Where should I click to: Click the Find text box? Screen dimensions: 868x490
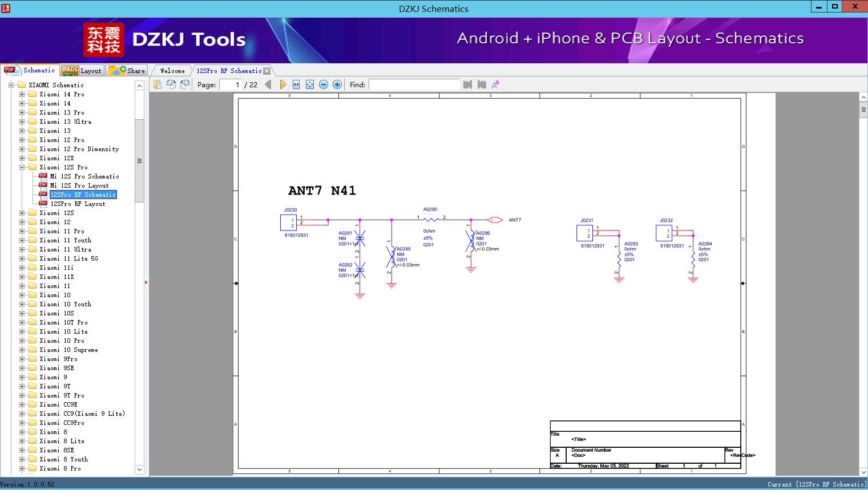point(414,84)
